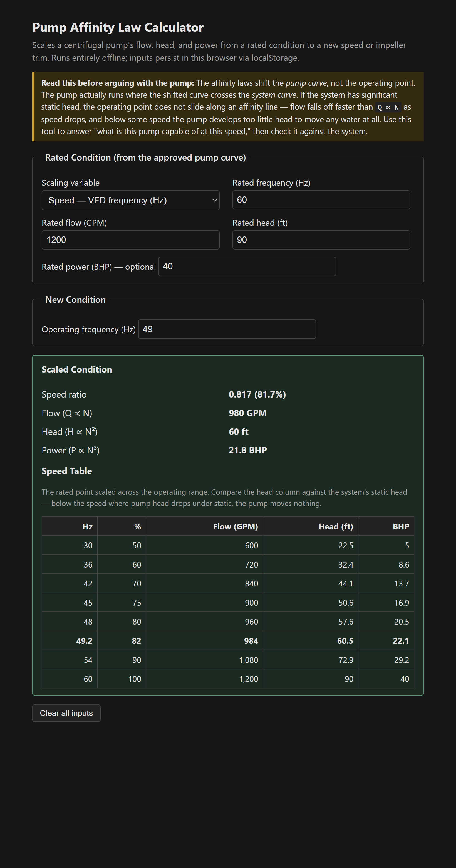Select the Rated power (BHP) optional field

247,267
